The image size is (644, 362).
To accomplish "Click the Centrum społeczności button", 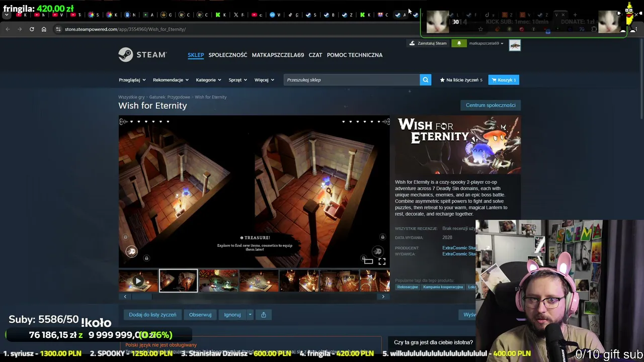I will (x=491, y=105).
